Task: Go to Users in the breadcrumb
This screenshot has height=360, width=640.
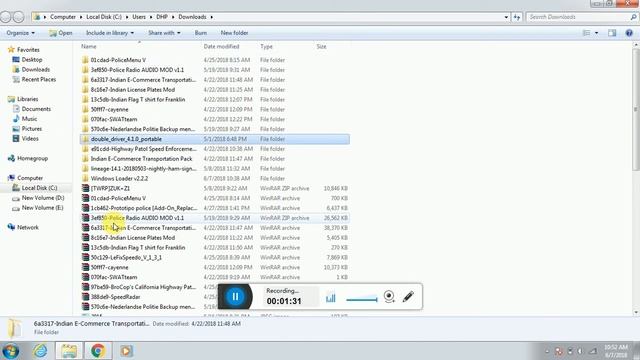Action: pos(139,17)
